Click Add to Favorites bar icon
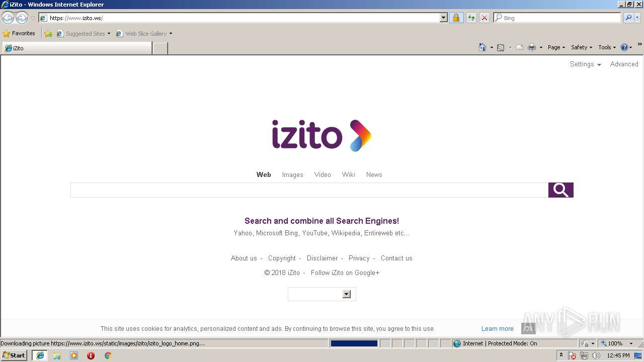 click(x=48, y=34)
